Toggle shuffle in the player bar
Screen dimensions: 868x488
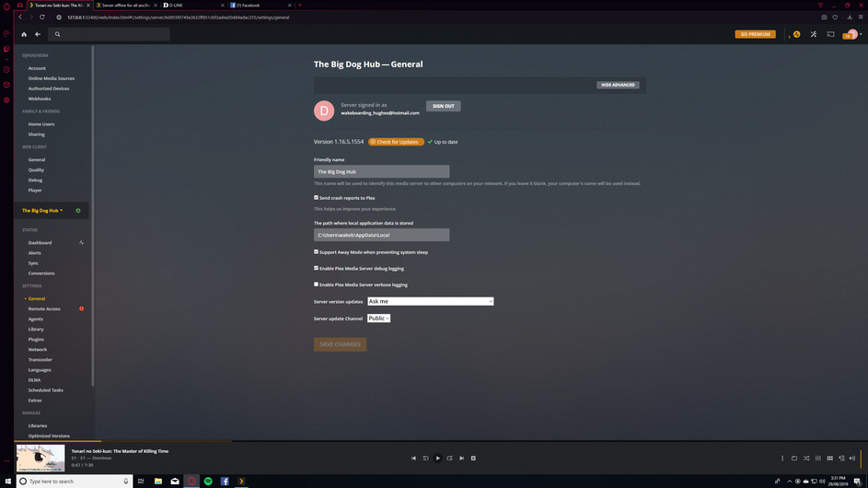(806, 459)
